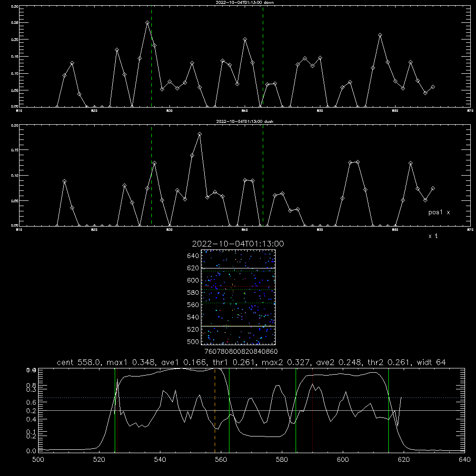This screenshot has height=476, width=476.
Task: Click the '520' y-axis label beside the center image
Action: coord(193,329)
